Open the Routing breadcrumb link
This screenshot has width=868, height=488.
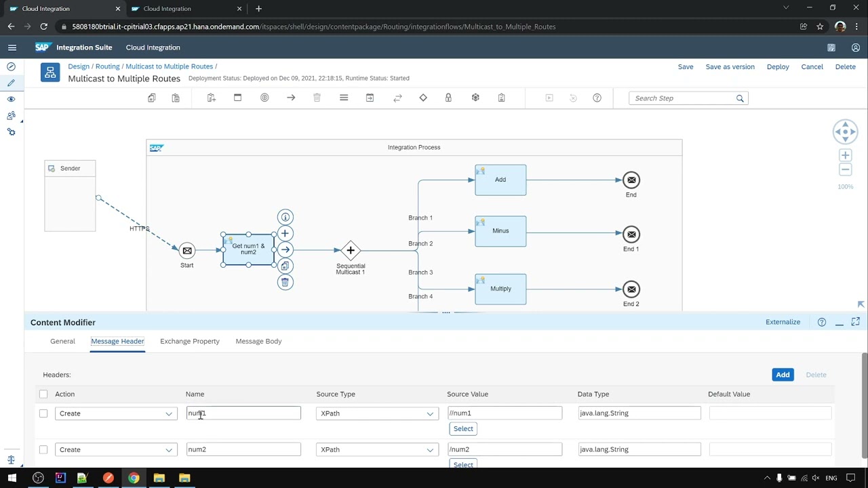(107, 66)
